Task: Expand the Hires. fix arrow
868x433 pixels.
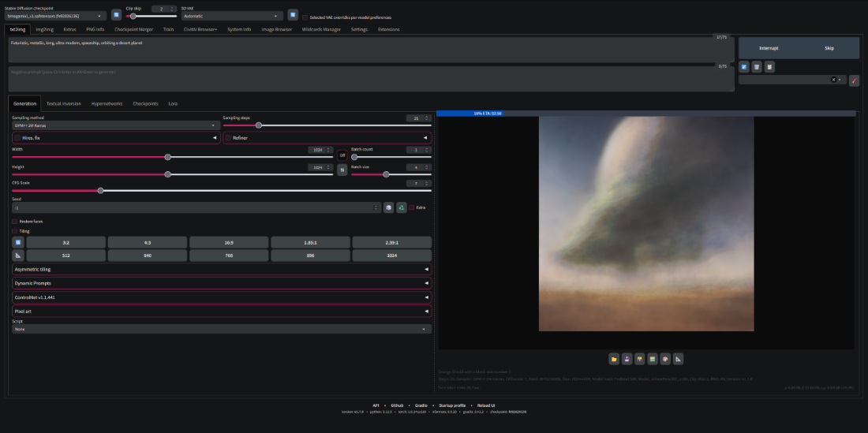Action: click(215, 138)
